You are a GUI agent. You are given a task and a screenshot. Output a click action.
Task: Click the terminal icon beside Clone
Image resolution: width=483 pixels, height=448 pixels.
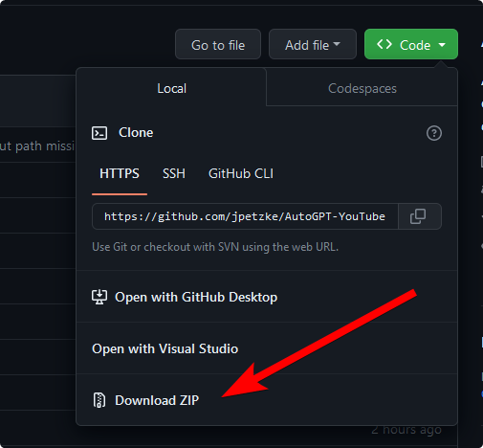pyautogui.click(x=99, y=133)
